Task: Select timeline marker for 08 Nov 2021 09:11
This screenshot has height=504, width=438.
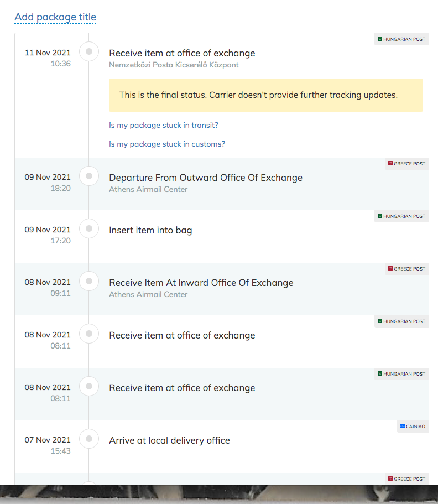Action: coord(89,281)
